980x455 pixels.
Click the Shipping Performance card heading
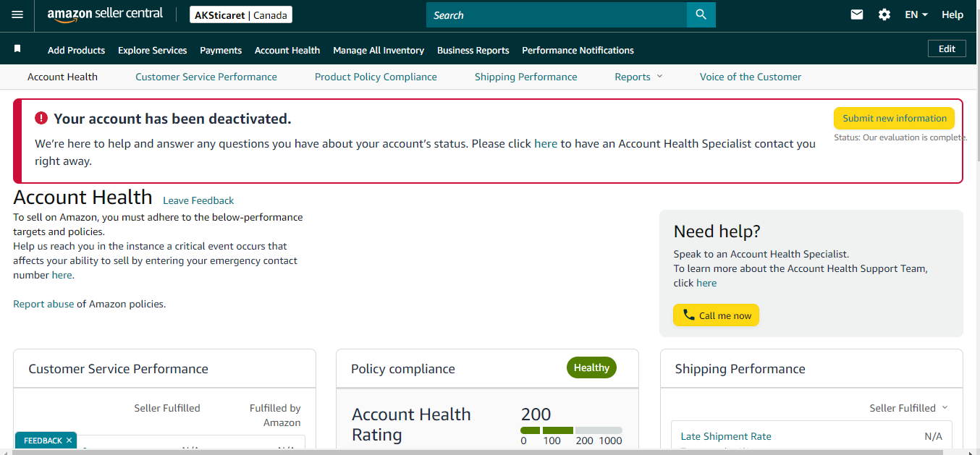tap(740, 369)
